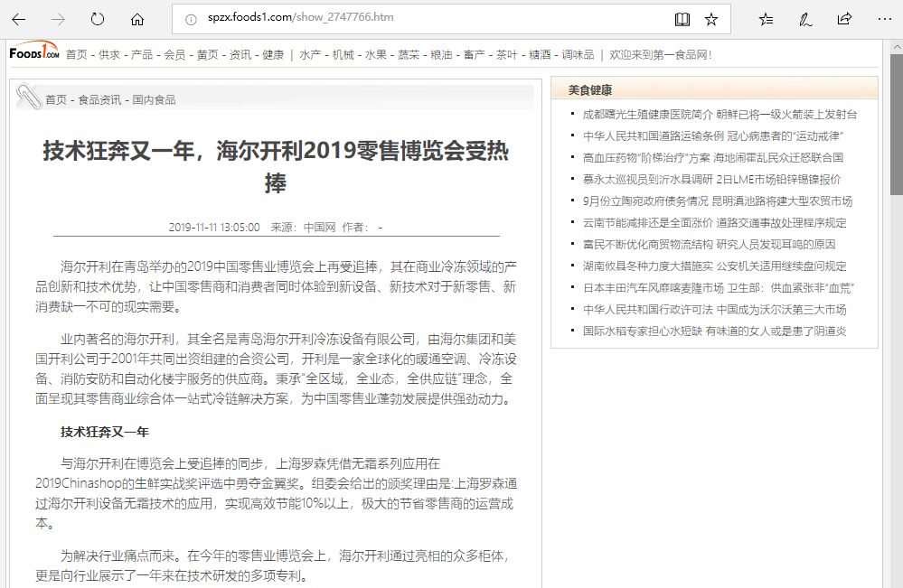This screenshot has height=588, width=903.
Task: Open the 资讯 navigation item
Action: 240,55
